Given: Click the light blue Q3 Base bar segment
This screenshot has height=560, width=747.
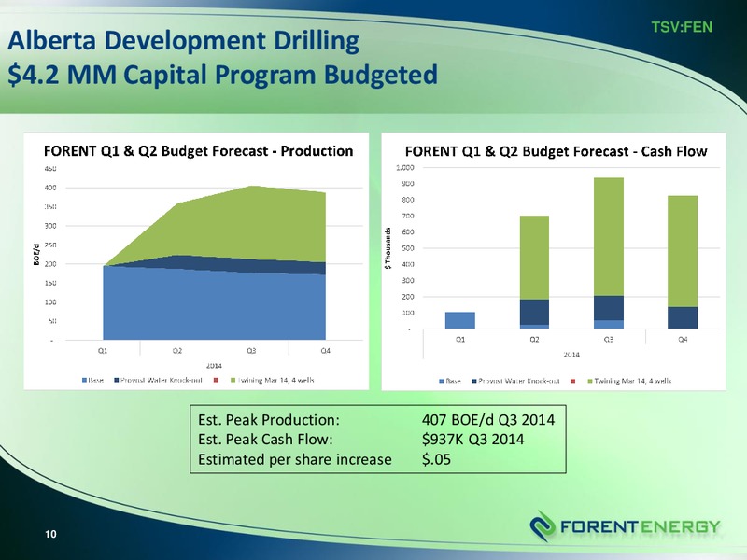Looking at the screenshot, I should (x=609, y=324).
